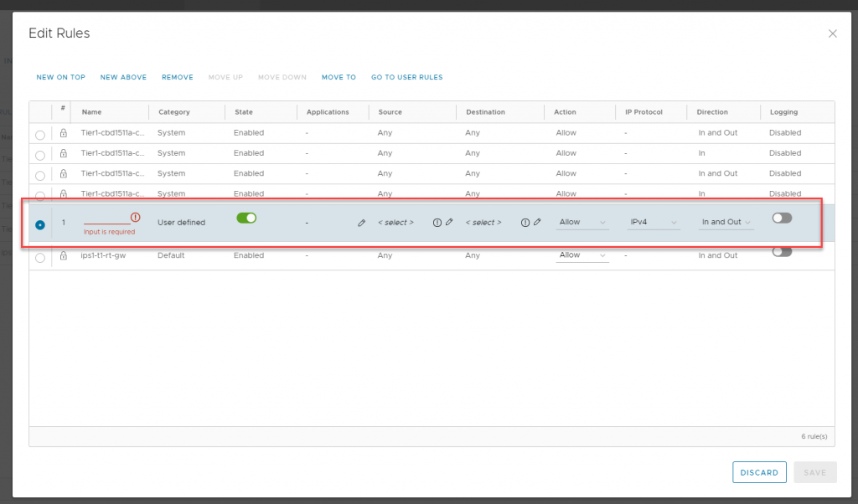Click the lock icon on ips1-t1-rt-gw row
This screenshot has width=858, height=504.
(x=63, y=255)
